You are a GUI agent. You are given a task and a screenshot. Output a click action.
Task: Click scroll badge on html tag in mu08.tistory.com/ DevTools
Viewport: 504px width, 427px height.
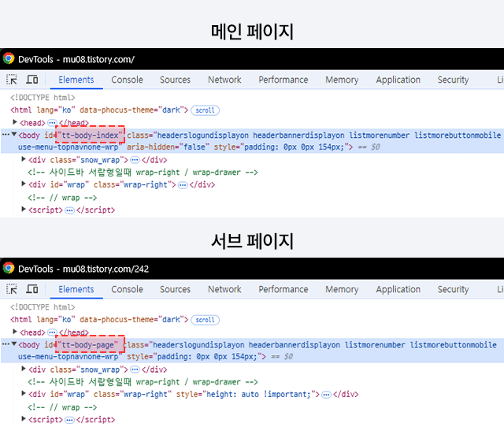pos(205,110)
